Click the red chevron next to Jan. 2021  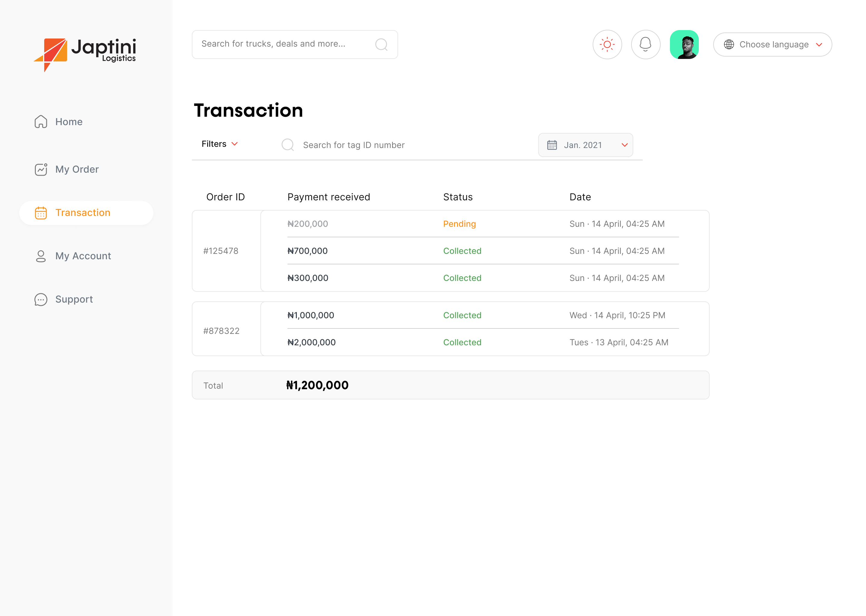pos(625,145)
